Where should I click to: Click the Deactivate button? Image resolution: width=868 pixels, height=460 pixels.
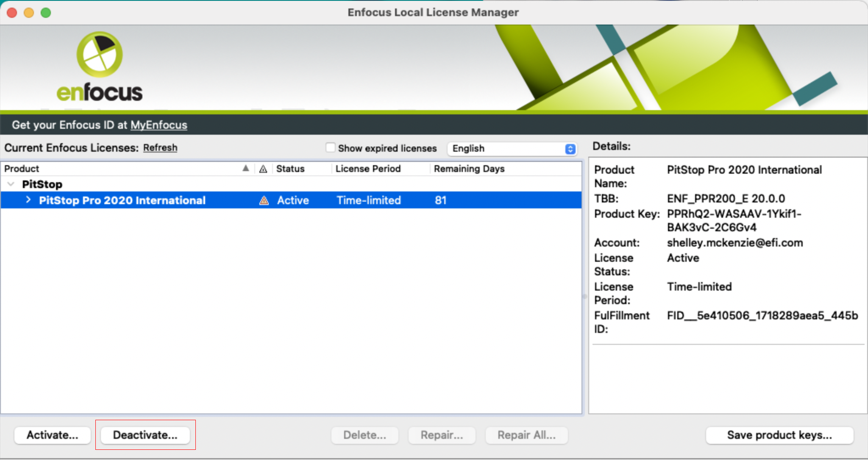pos(145,435)
